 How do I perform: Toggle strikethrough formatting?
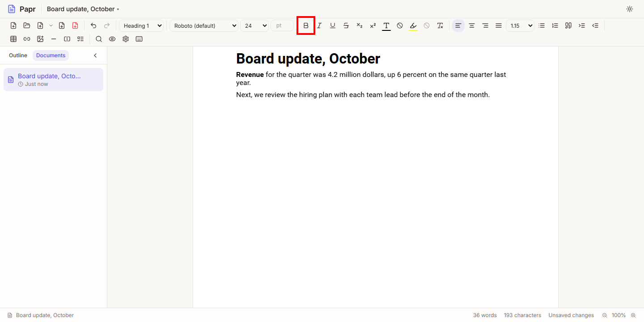tap(346, 25)
